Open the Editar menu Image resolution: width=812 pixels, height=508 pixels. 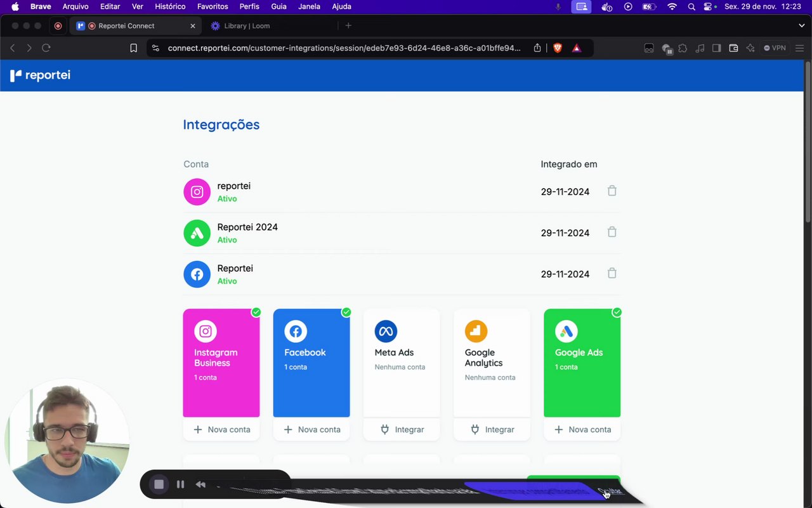coord(110,6)
